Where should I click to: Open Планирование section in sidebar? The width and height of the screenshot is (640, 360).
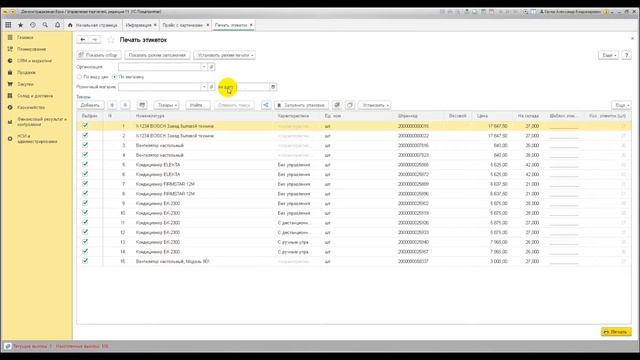[31, 49]
